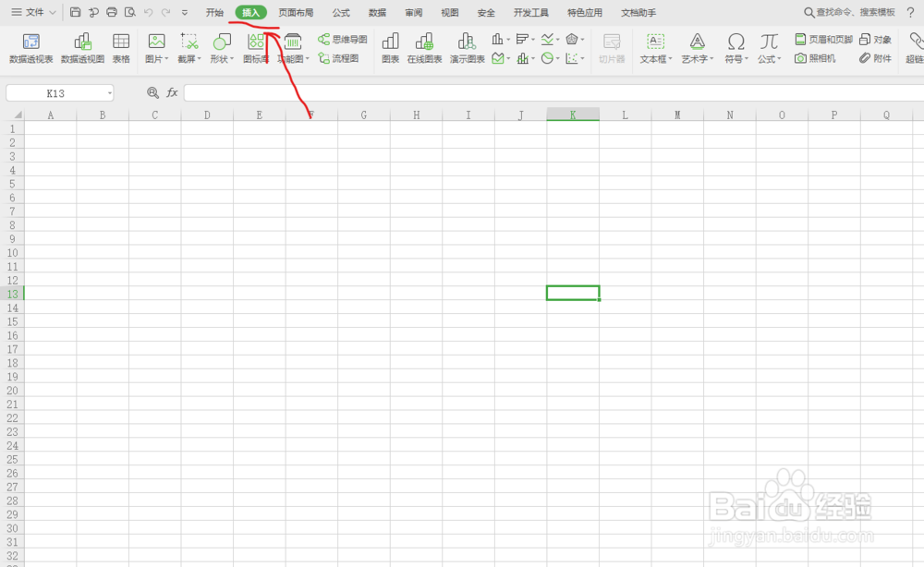Insert a 思维导图 mind map
This screenshot has height=567, width=924.
coord(343,40)
